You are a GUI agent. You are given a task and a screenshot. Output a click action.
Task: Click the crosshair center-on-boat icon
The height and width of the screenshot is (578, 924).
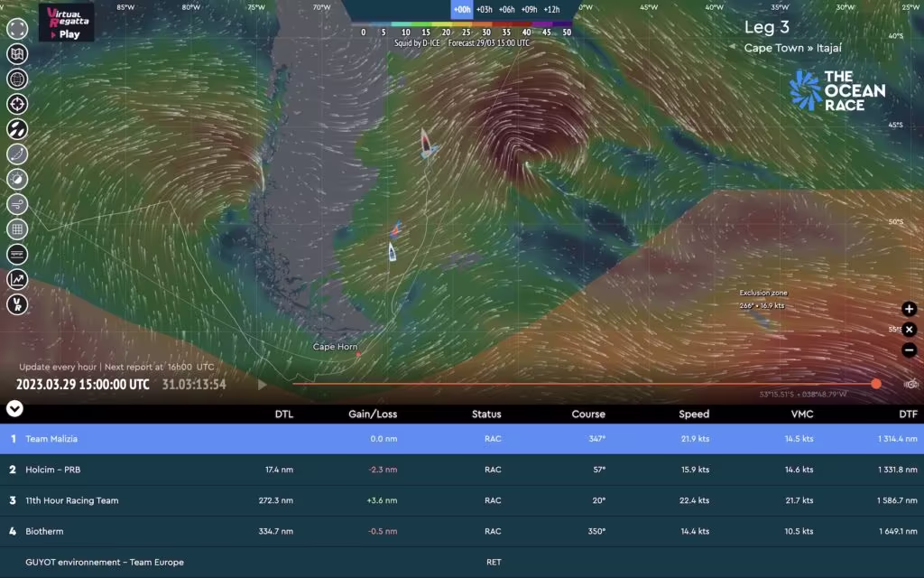(17, 105)
